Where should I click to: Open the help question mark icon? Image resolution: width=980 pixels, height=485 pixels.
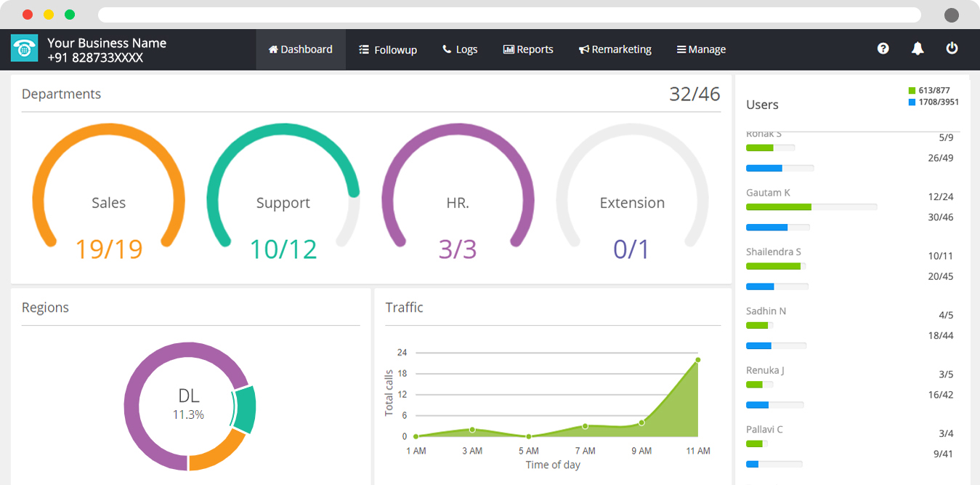[x=883, y=49]
